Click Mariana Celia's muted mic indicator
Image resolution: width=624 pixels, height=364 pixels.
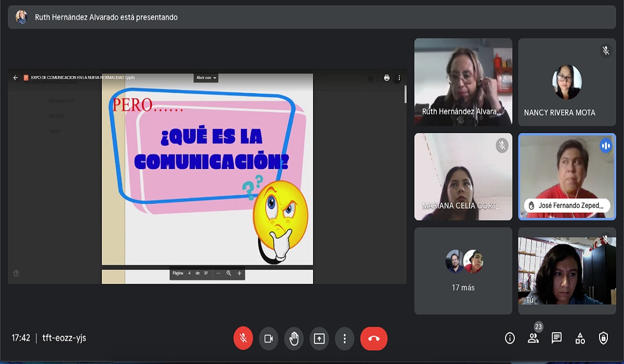[x=502, y=146]
